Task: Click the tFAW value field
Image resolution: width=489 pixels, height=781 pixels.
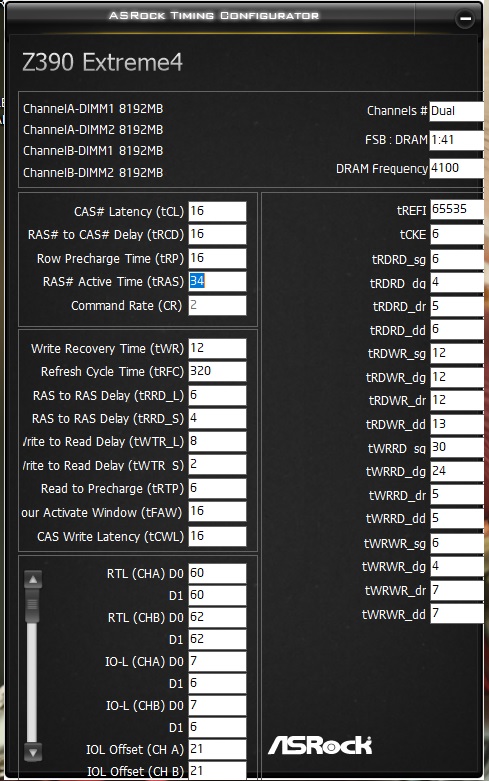Action: (x=217, y=512)
